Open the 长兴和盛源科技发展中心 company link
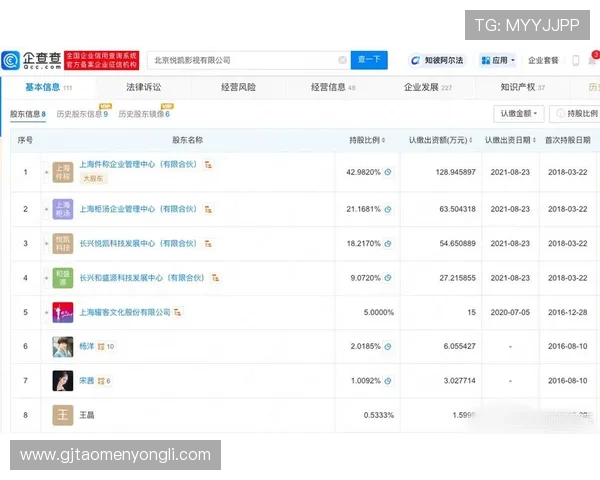The width and height of the screenshot is (600, 480). [x=142, y=278]
